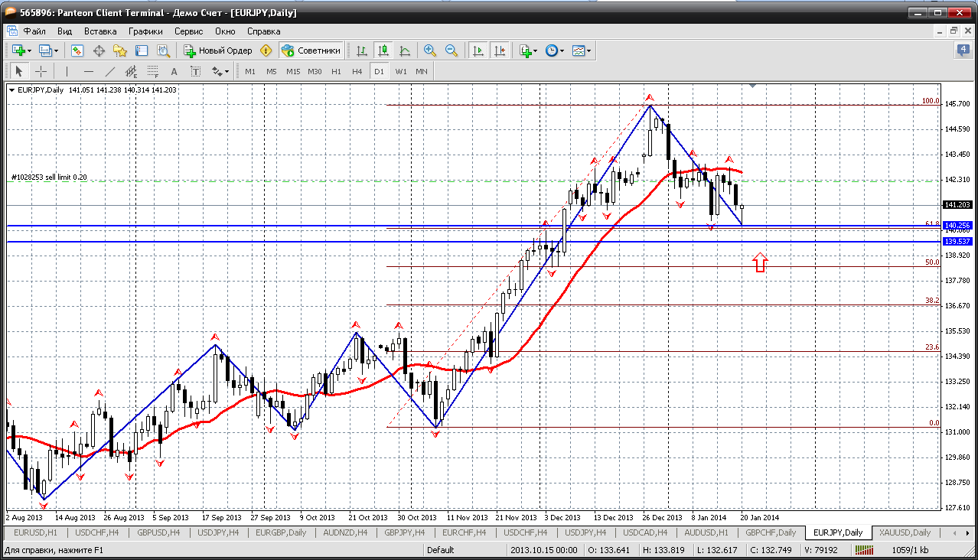Screen dimensions: 978x560
Task: Switch to the EURGBP,Daily chart tab
Action: (281, 532)
